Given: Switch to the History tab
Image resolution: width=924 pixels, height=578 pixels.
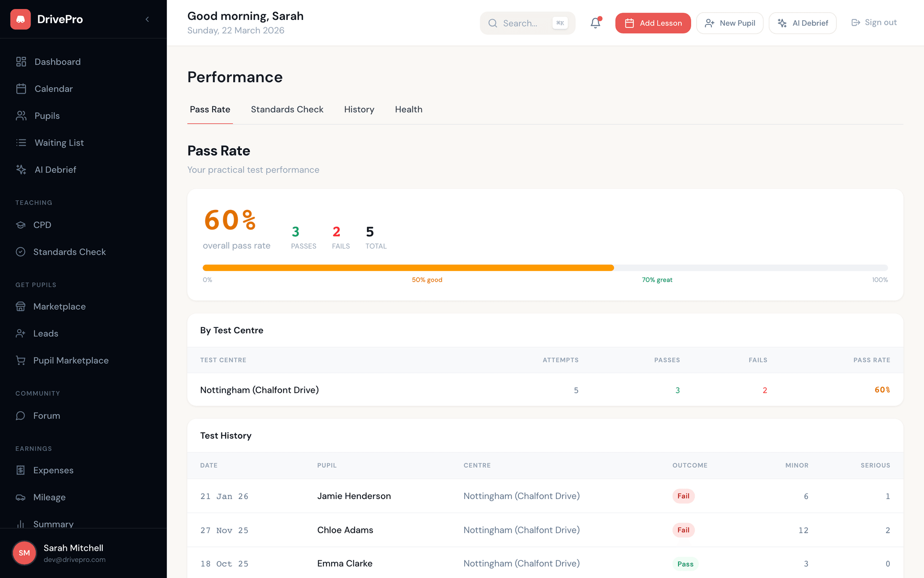Looking at the screenshot, I should coord(359,109).
